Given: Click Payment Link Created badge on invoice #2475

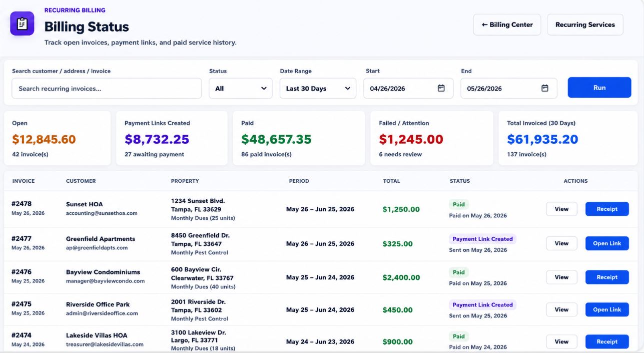Looking at the screenshot, I should (482, 304).
